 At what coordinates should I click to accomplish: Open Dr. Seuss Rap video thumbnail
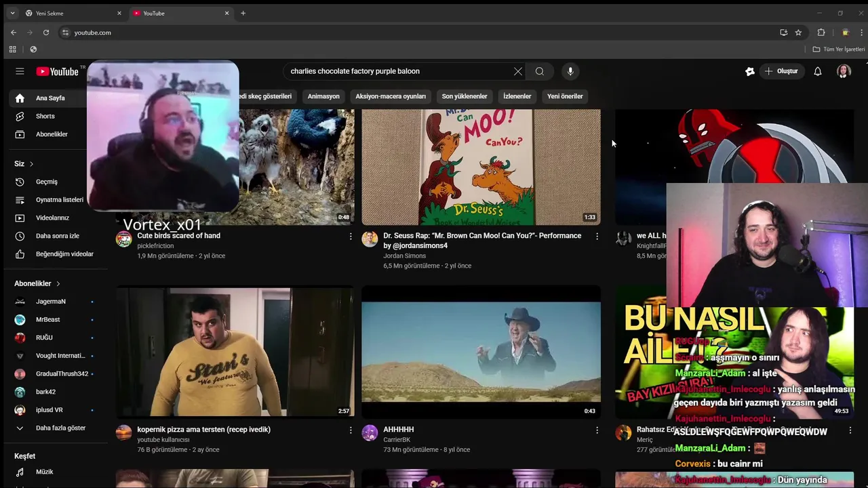pos(481,167)
